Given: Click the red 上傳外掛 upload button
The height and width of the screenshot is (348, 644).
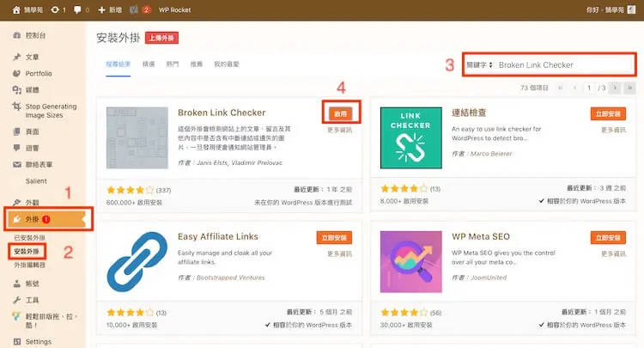Looking at the screenshot, I should click(161, 38).
